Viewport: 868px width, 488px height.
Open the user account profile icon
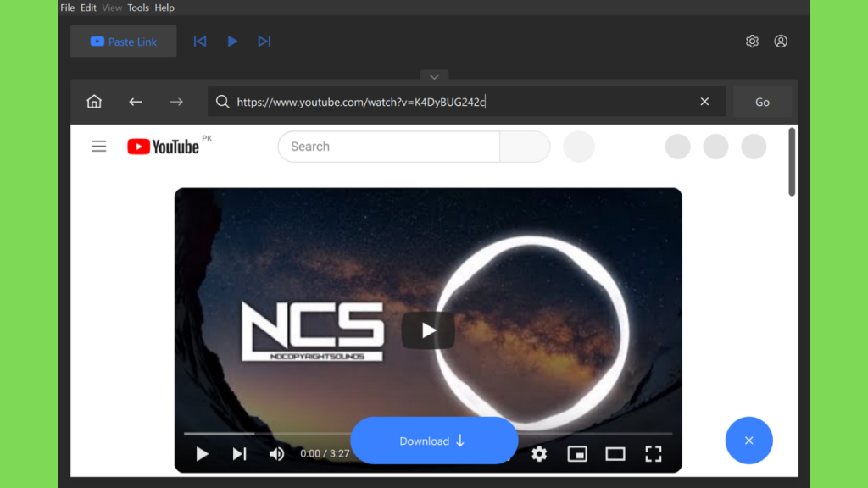coord(781,42)
